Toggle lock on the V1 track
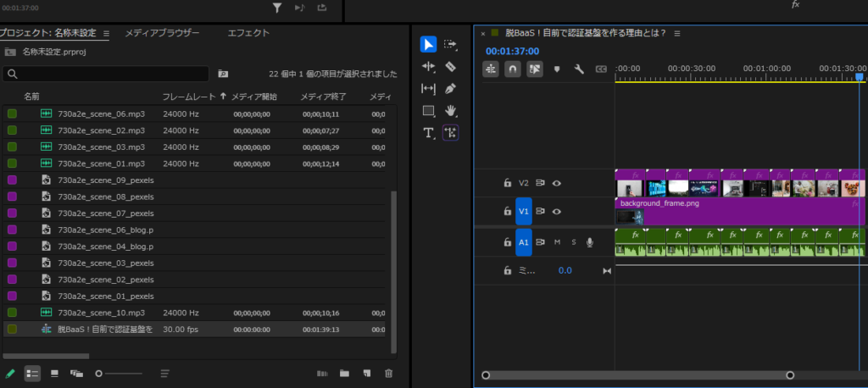 [508, 212]
